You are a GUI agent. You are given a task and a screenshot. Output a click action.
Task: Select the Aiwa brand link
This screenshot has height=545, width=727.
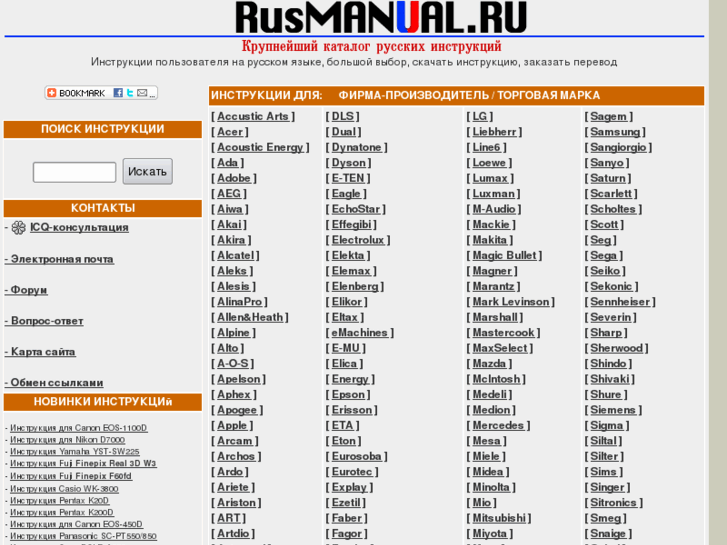(230, 209)
